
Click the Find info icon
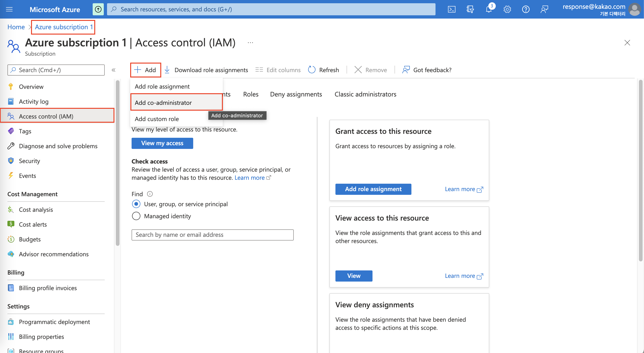(x=150, y=194)
